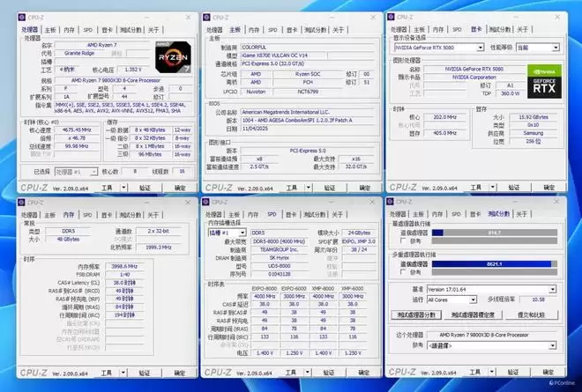
Task: Click the CPU-Z title icon of the benchmark window
Action: (391, 203)
